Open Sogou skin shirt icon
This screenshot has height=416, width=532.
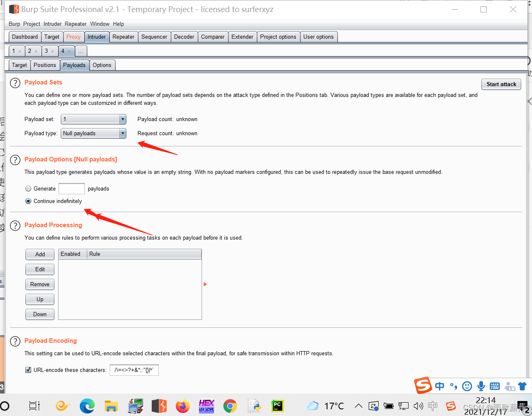pos(522,386)
